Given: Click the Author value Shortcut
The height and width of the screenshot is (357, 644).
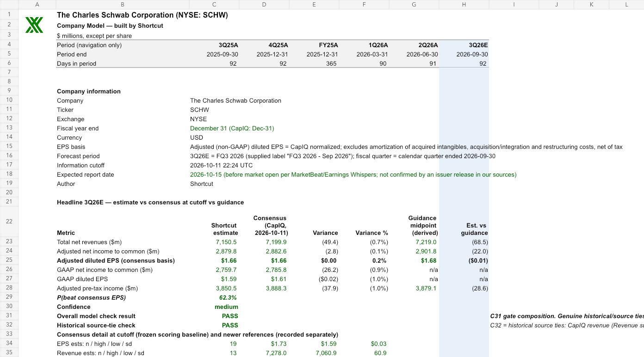Looking at the screenshot, I should pos(202,184).
